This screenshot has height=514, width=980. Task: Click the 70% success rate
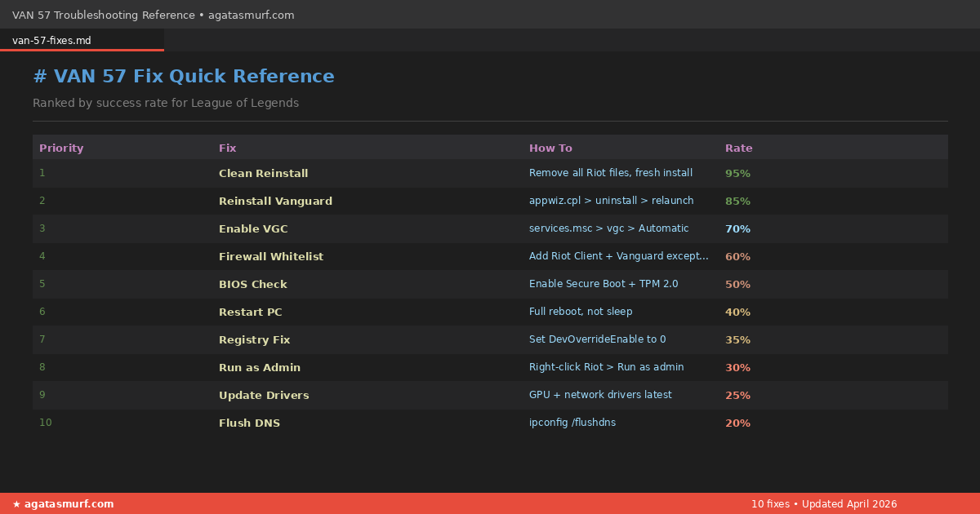tap(737, 229)
